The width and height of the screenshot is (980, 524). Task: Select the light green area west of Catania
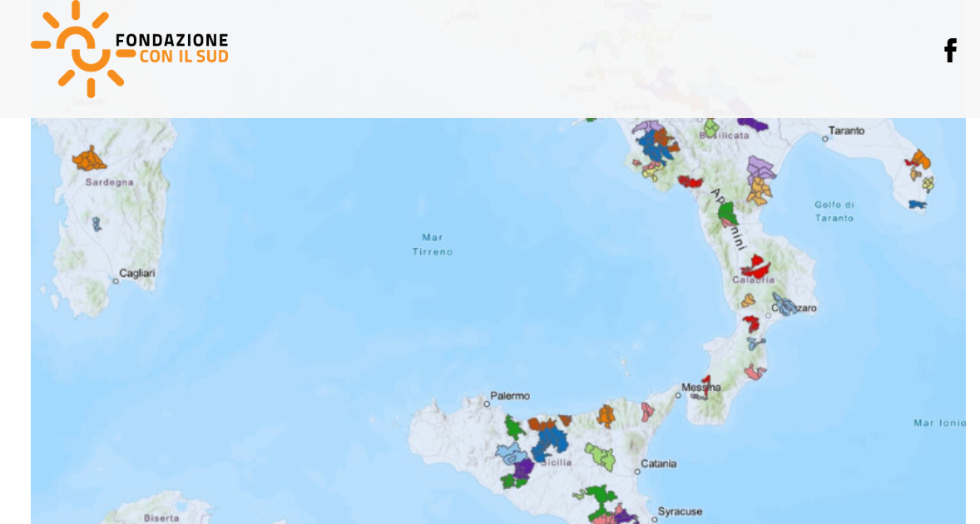tap(599, 456)
